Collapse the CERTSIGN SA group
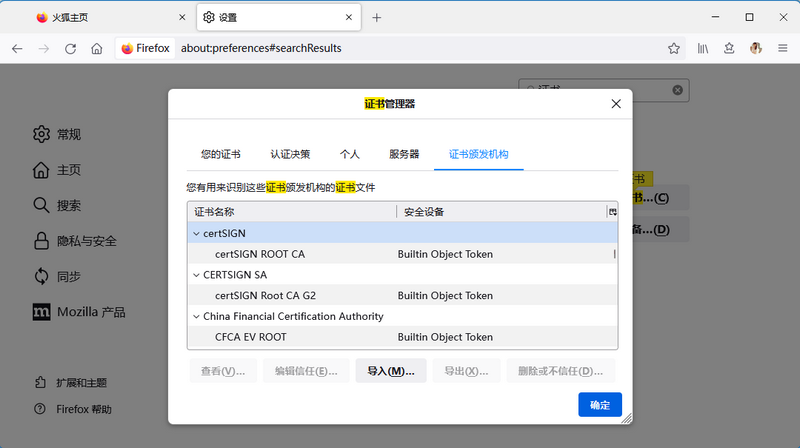The height and width of the screenshot is (448, 800). tap(196, 275)
